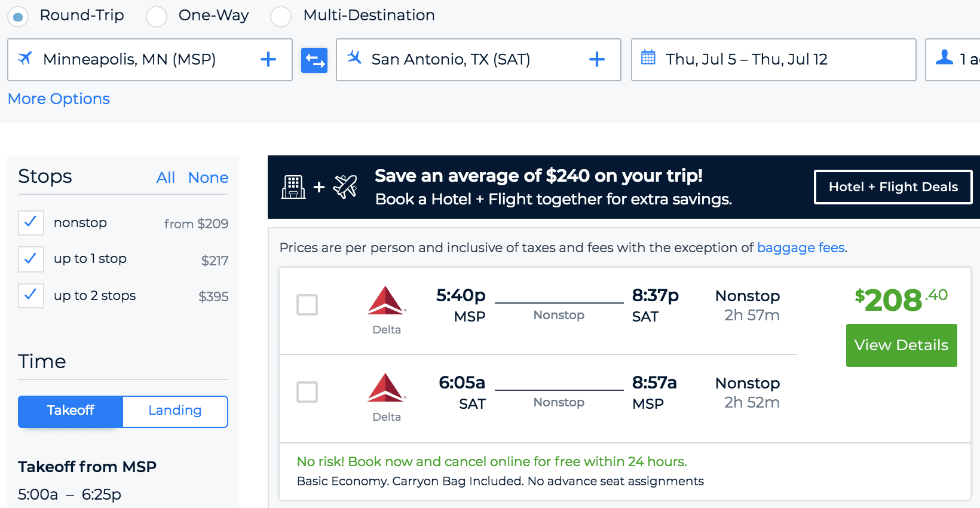980x508 pixels.
Task: Click the departing plane icon for Minneapolis
Action: [x=25, y=59]
